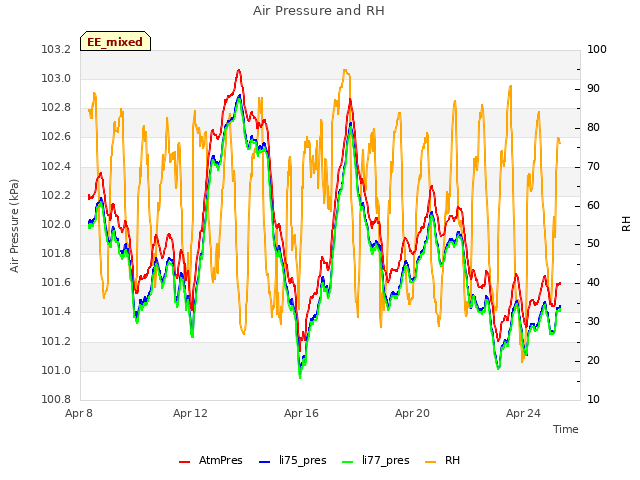
Task: Click the 103.2 pressure axis label
Action: tap(56, 50)
